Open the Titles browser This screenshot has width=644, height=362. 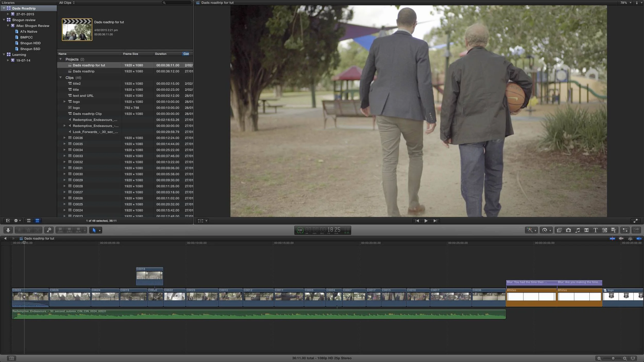596,230
